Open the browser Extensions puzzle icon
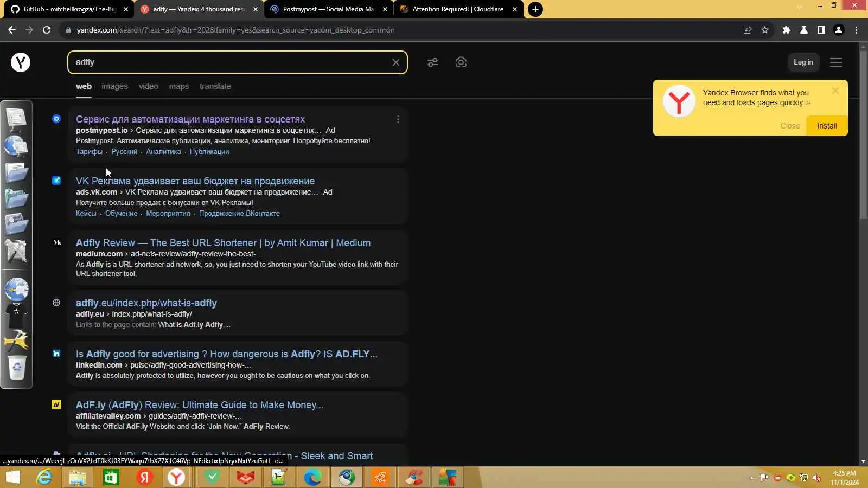This screenshot has width=868, height=488. point(787,30)
